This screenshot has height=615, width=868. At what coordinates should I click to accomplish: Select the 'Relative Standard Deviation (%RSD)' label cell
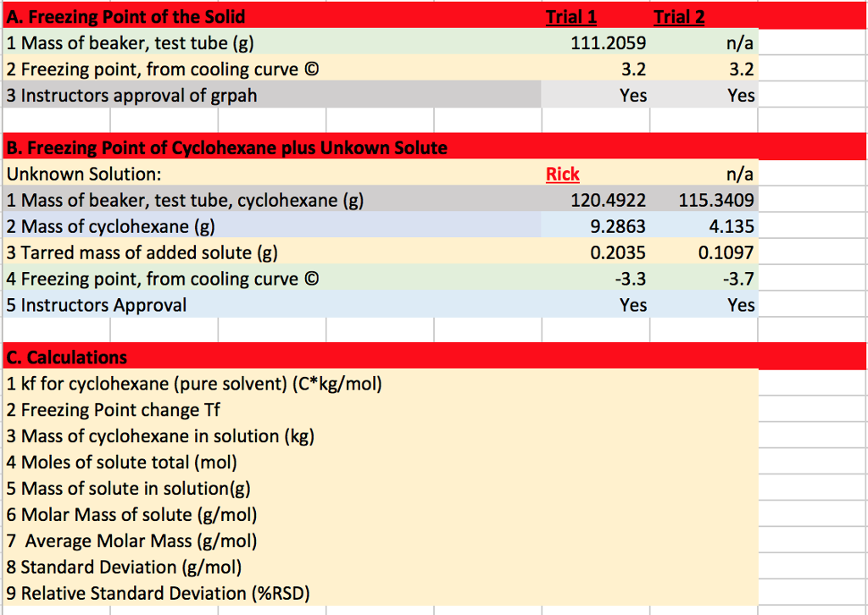tap(158, 593)
